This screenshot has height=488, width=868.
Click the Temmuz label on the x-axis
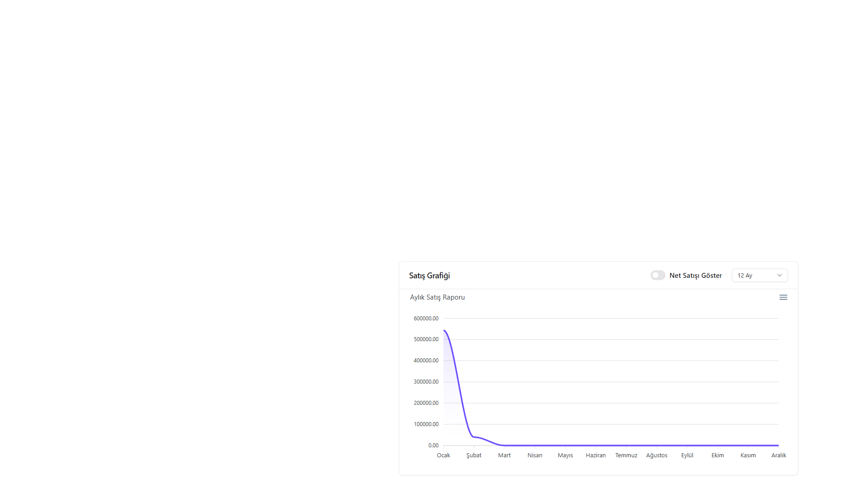click(626, 455)
